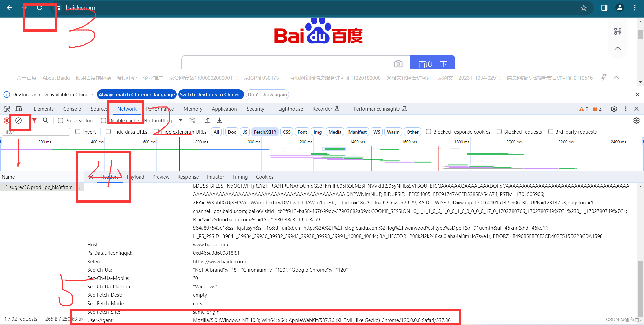Bookmark this page with the star icon

coord(584,8)
